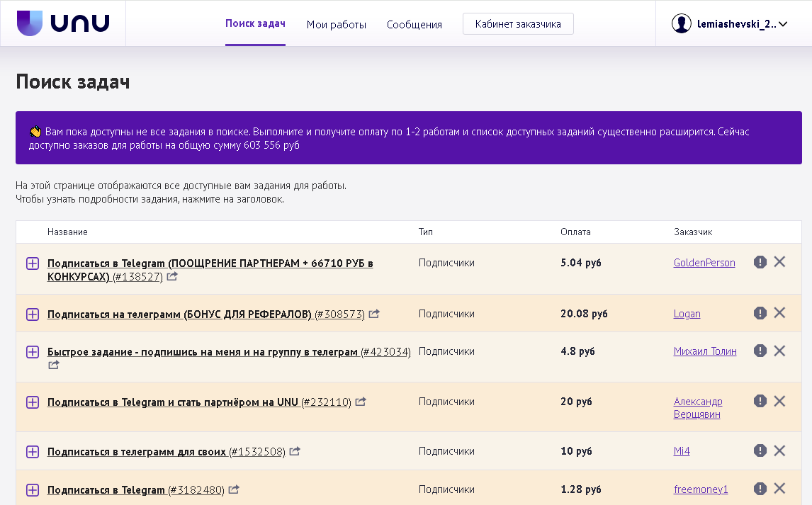
Task: Click the Тип column header
Action: pos(426,232)
